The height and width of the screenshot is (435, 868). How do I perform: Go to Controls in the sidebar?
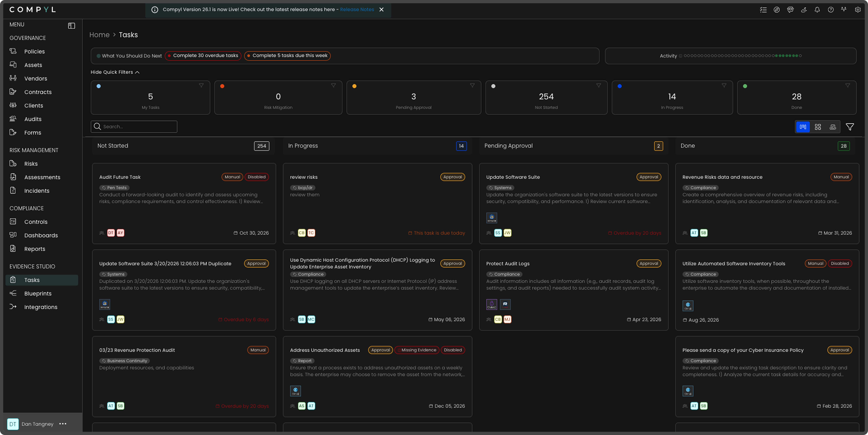coord(36,222)
